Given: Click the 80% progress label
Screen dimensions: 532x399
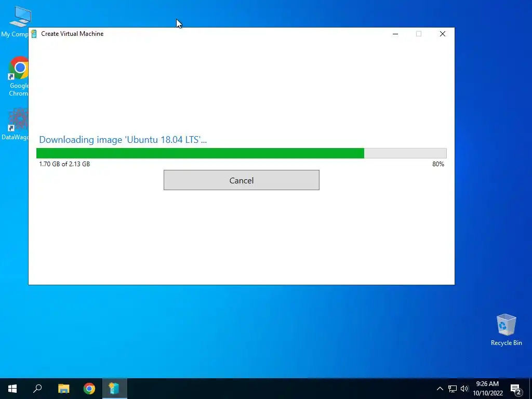Looking at the screenshot, I should pos(438,164).
